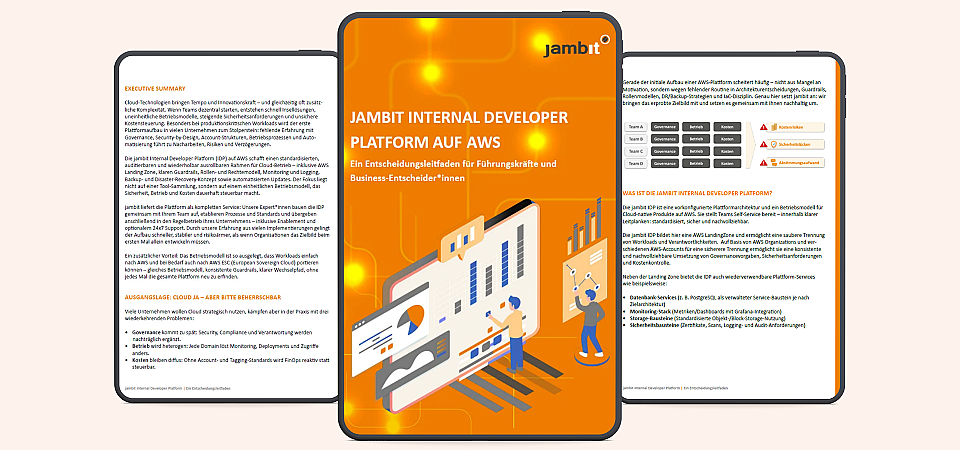Image resolution: width=960 pixels, height=450 pixels.
Task: Click the 'AUSGANGSLAGE: CLOUD JA' heading
Action: 202,298
